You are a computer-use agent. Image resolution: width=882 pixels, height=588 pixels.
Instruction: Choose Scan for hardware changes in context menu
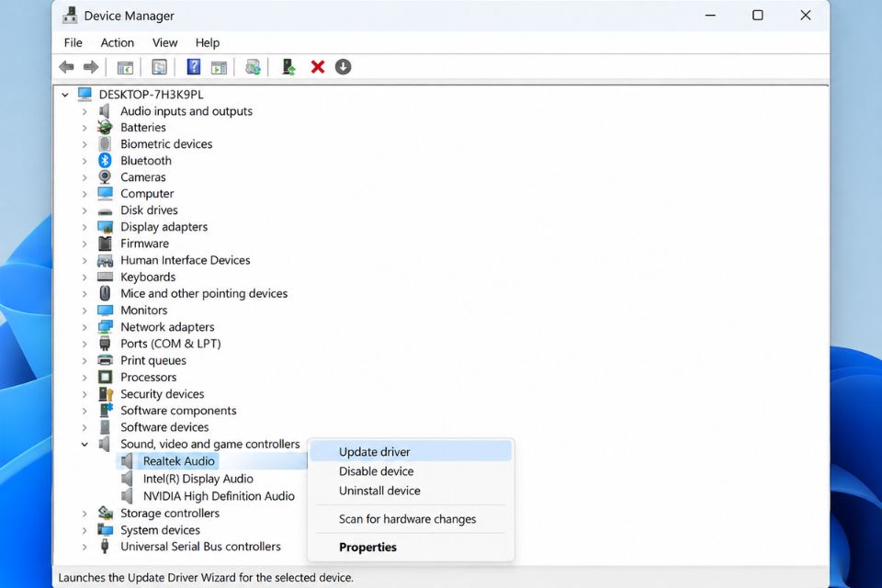pyautogui.click(x=411, y=519)
